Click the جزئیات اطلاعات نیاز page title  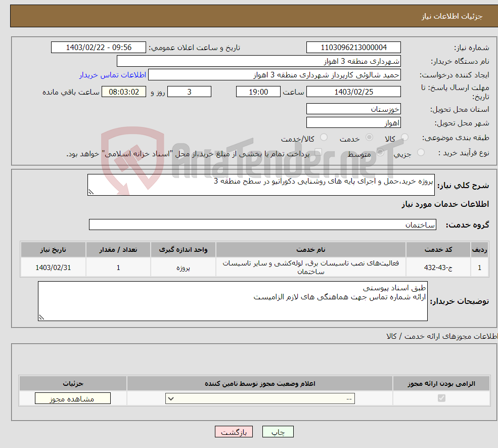pos(451,16)
